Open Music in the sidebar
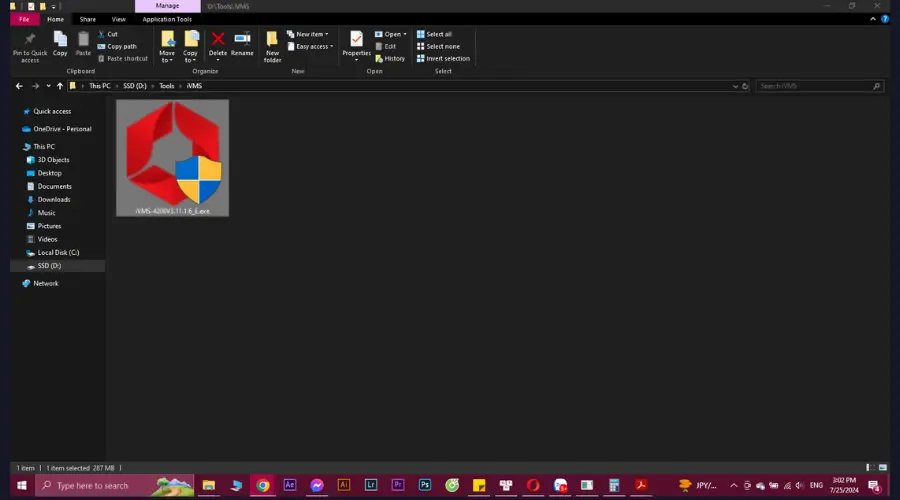The width and height of the screenshot is (900, 500). point(46,213)
